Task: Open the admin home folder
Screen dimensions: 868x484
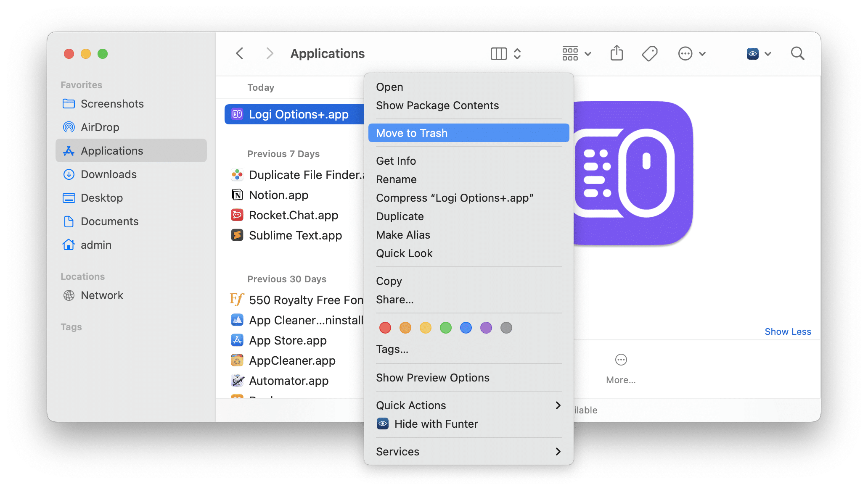Action: pyautogui.click(x=131, y=245)
